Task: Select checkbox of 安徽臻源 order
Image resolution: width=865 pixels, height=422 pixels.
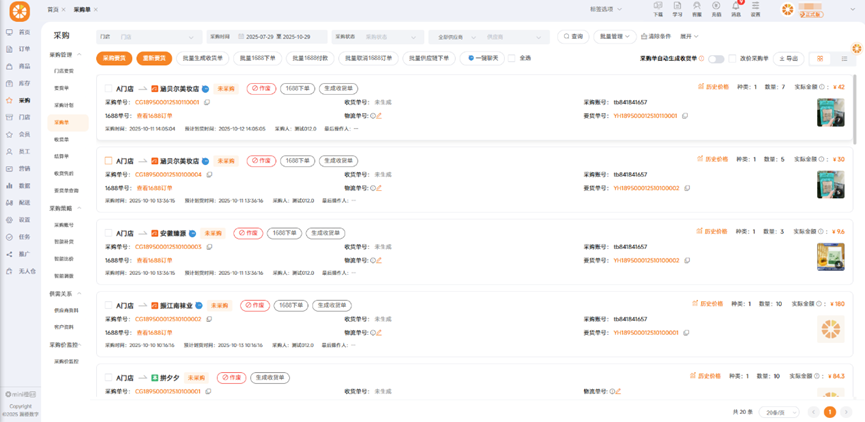Action: point(108,233)
